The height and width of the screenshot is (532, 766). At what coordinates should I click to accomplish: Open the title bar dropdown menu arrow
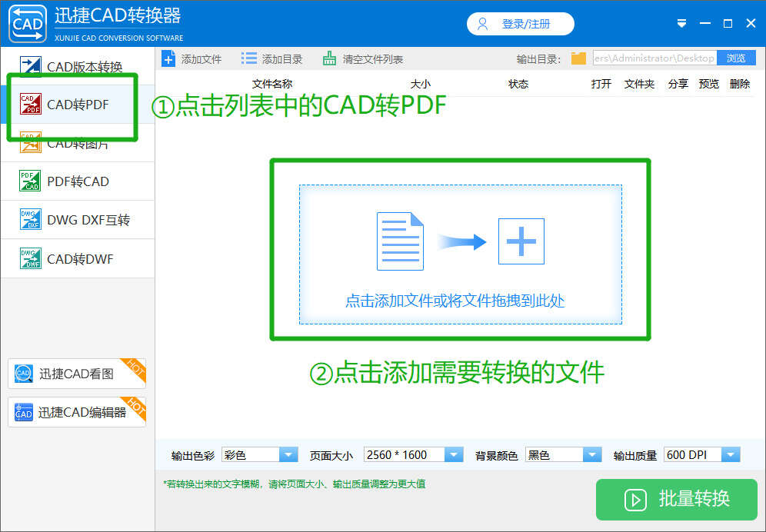coord(682,24)
